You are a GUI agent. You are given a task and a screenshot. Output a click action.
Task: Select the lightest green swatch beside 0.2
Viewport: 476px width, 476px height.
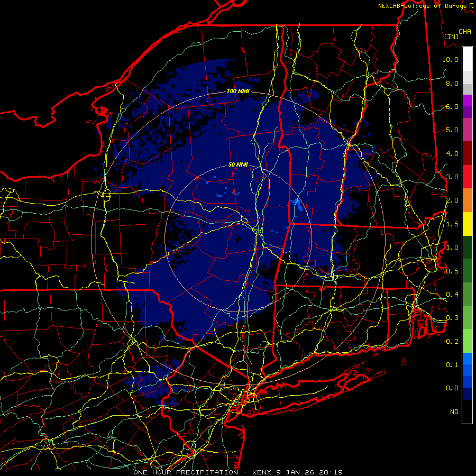467,341
